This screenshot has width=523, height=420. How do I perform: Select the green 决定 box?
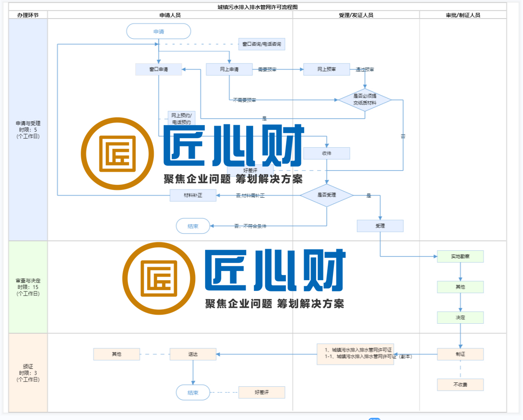pyautogui.click(x=460, y=318)
